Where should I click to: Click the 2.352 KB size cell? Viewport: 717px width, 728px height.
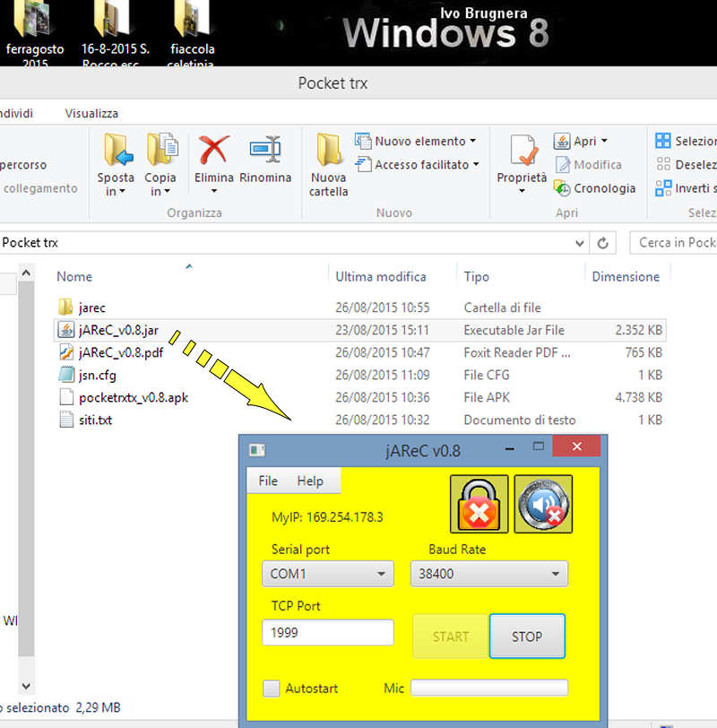(638, 330)
